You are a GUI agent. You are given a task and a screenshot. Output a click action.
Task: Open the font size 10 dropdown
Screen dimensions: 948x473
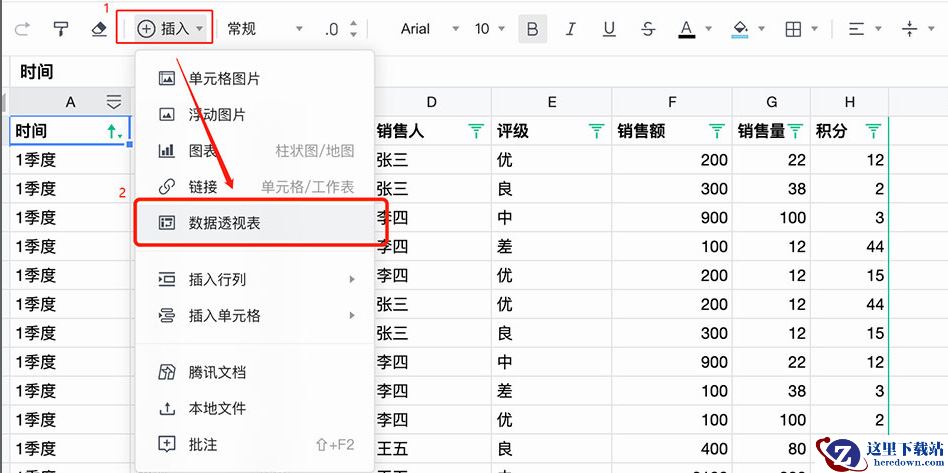pos(489,29)
